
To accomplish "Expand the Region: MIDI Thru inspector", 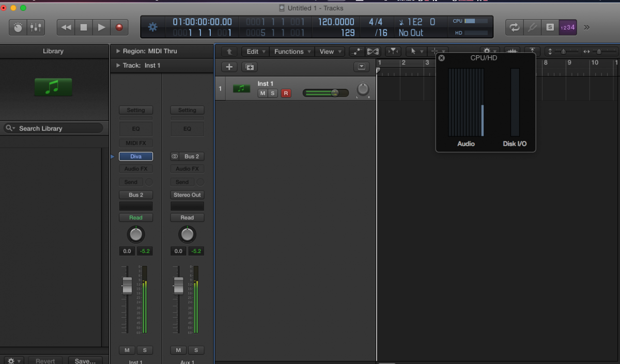I will [x=118, y=51].
